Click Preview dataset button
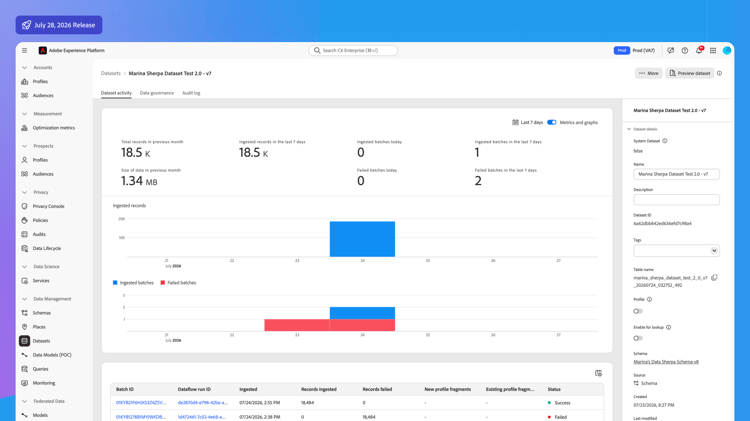Viewport: 750px width, 421px height. (x=690, y=73)
